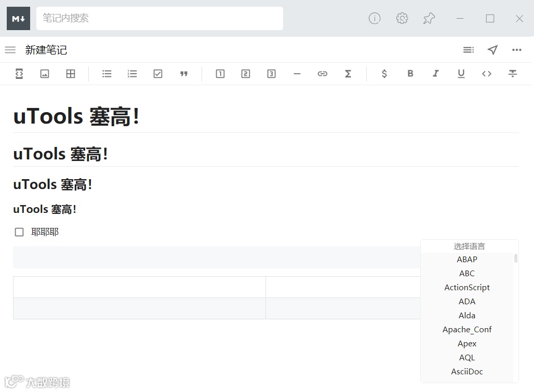Toggle inline code formatting
This screenshot has width=534, height=392.
(x=487, y=74)
